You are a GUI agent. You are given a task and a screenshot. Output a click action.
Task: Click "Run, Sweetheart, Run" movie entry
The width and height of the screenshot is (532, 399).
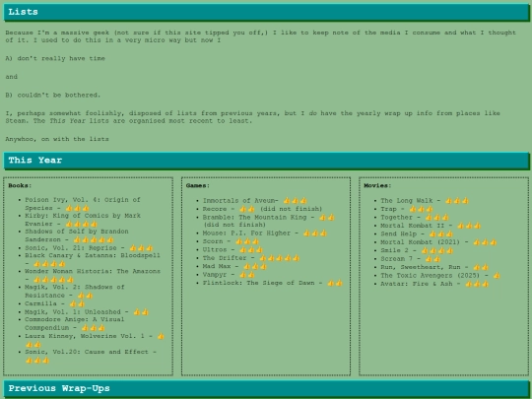(x=434, y=267)
